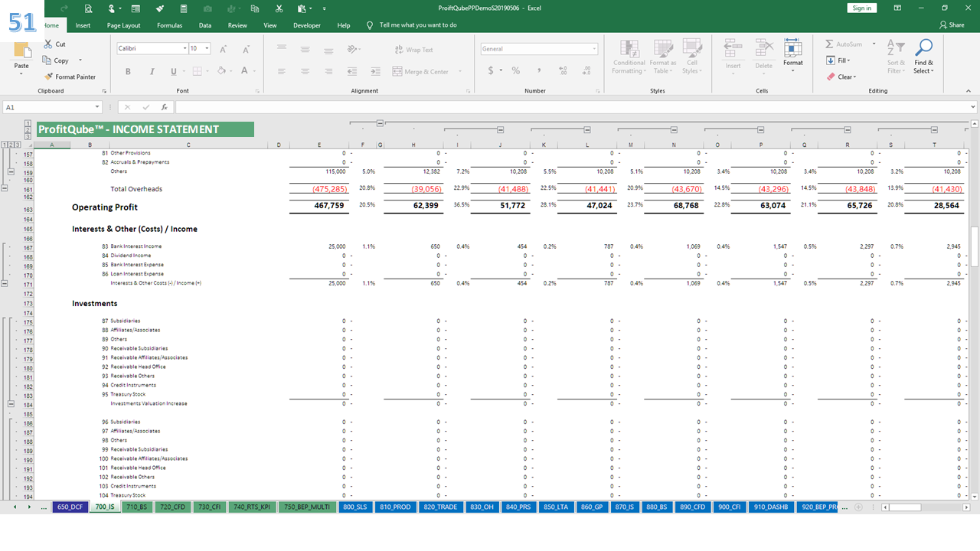The image size is (980, 551).
Task: Open the Page Layout ribbon tab
Action: 123,25
